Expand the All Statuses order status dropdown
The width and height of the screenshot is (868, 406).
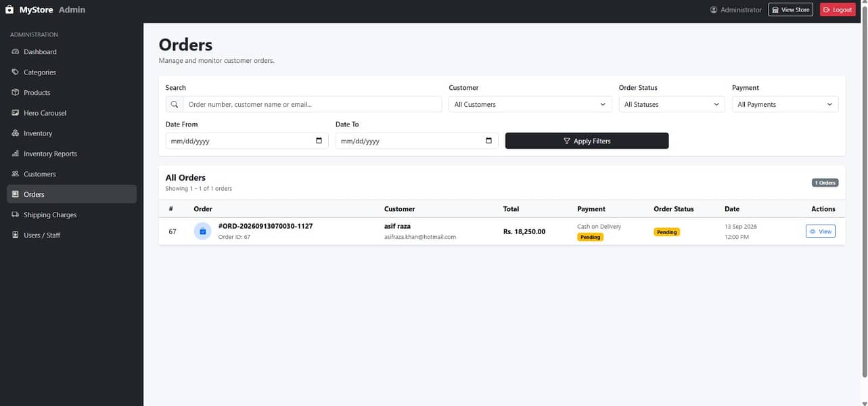(x=672, y=104)
